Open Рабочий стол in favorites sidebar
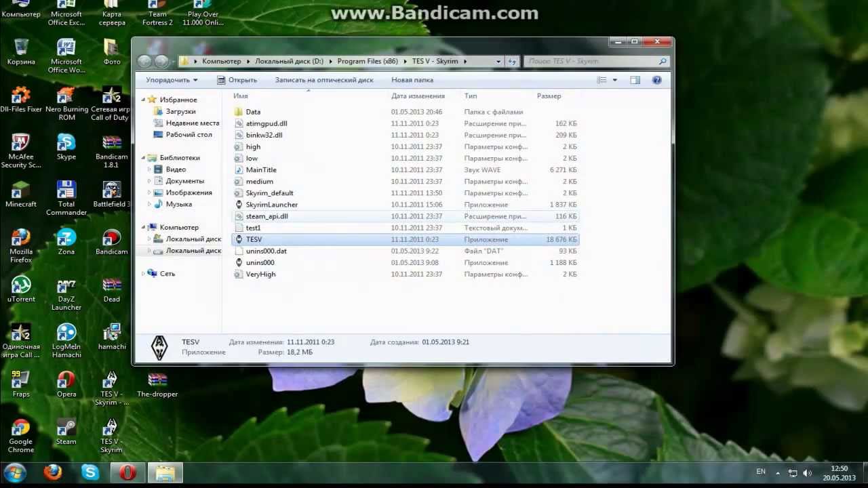Screen dimensions: 868x488 183,134
